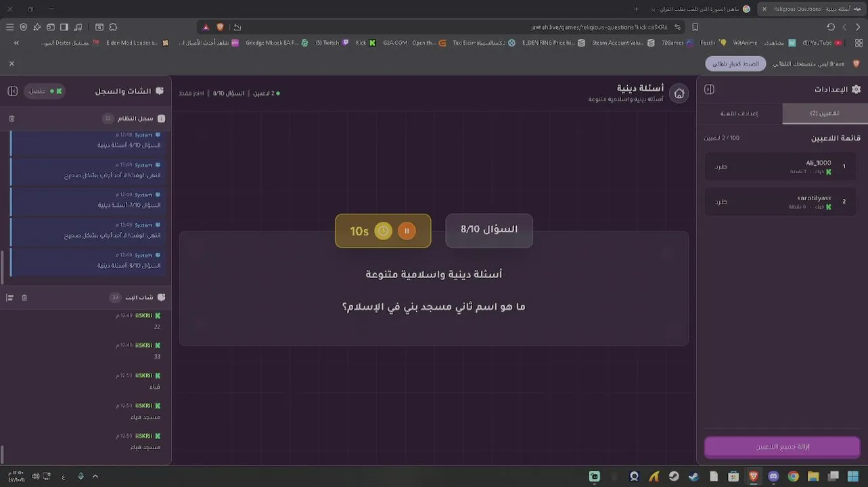Collapse the chat and log panel

12,91
